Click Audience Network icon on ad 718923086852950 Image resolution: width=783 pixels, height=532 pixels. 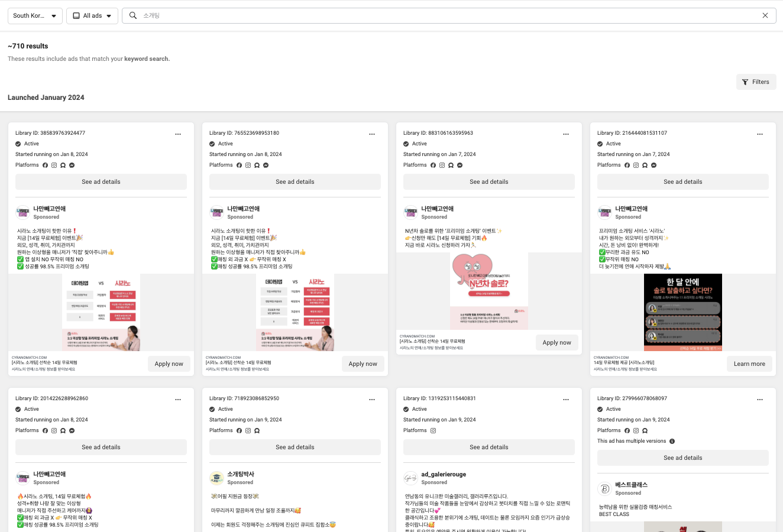coord(257,431)
